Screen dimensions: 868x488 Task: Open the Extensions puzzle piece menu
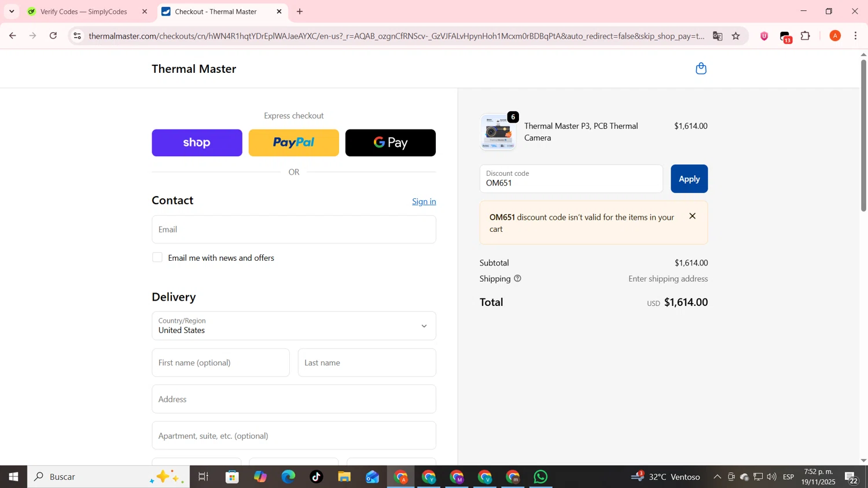806,36
